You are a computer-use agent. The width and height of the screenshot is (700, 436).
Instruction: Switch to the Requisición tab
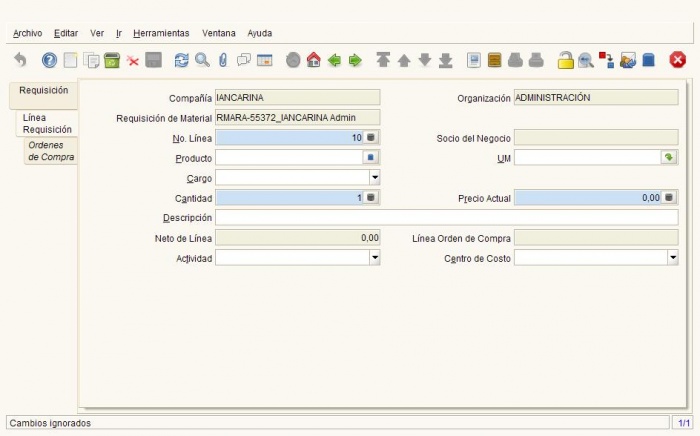pyautogui.click(x=43, y=95)
